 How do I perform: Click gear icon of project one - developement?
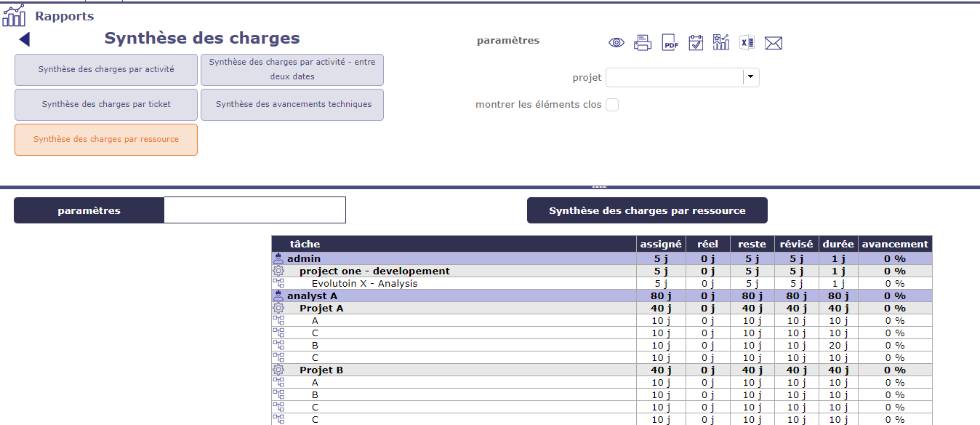[278, 271]
